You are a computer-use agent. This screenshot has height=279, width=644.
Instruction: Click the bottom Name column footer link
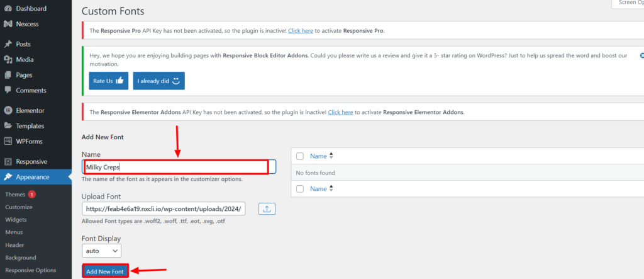(x=318, y=189)
